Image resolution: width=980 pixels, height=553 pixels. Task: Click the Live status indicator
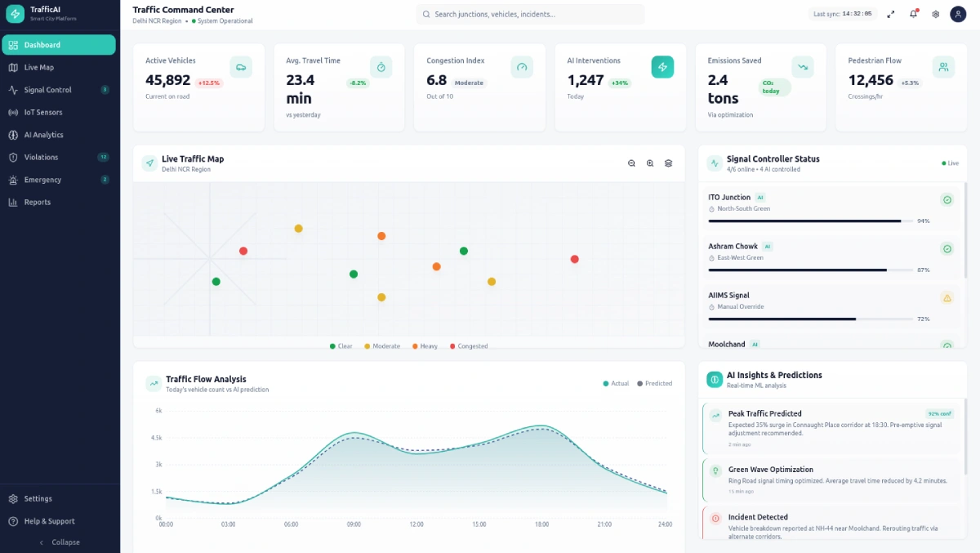click(x=951, y=163)
